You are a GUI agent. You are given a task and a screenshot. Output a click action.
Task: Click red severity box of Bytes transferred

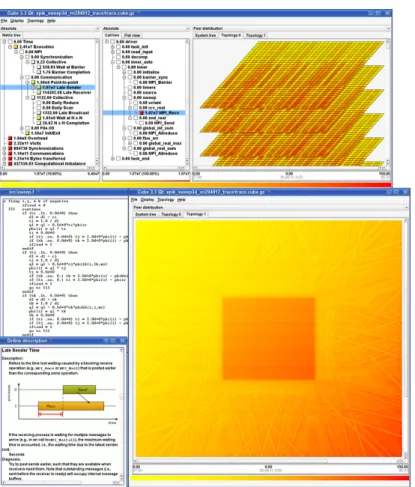click(10, 158)
